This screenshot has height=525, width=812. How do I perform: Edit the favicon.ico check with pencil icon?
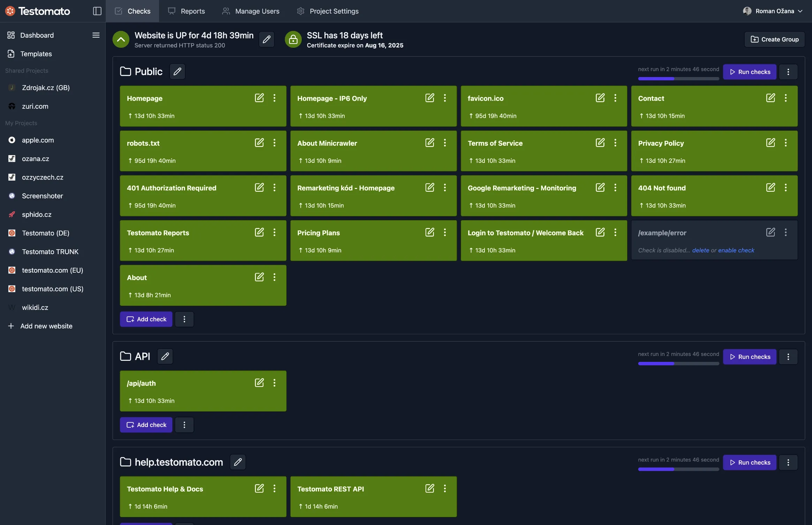600,98
